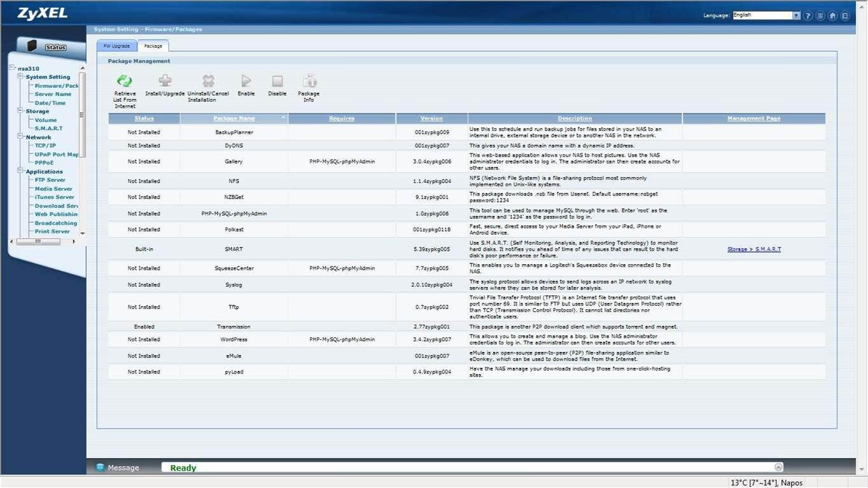Click the Logout icon in top bar
This screenshot has height=488, width=868.
point(845,16)
